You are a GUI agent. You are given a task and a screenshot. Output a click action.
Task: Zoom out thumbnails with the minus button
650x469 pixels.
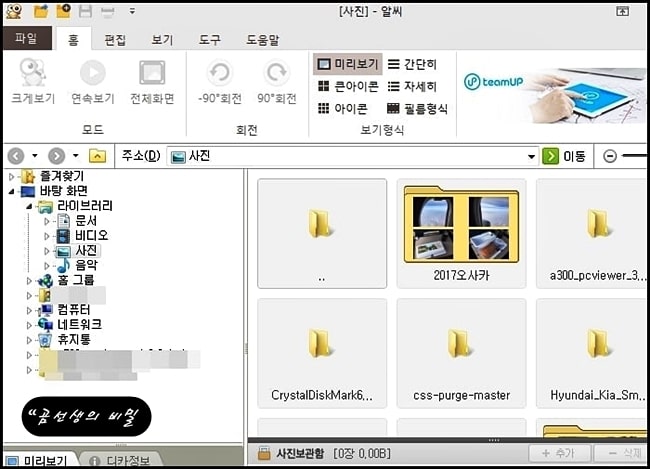(610, 156)
